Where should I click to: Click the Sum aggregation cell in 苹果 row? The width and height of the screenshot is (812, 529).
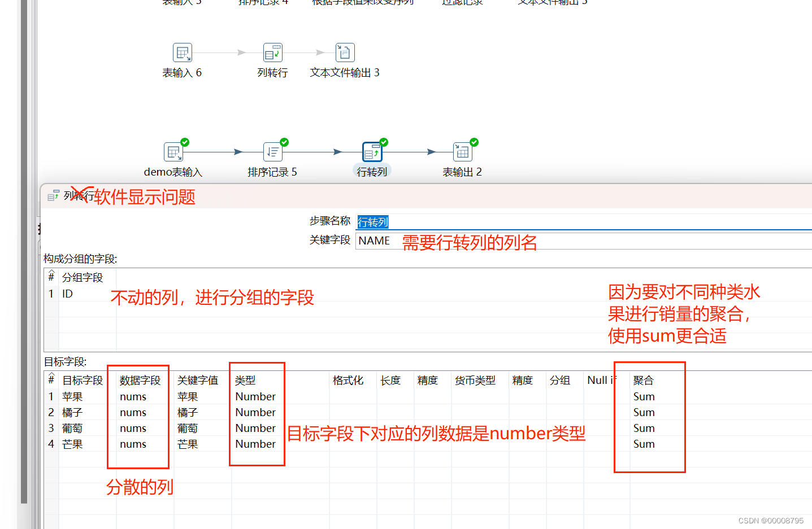tap(644, 396)
